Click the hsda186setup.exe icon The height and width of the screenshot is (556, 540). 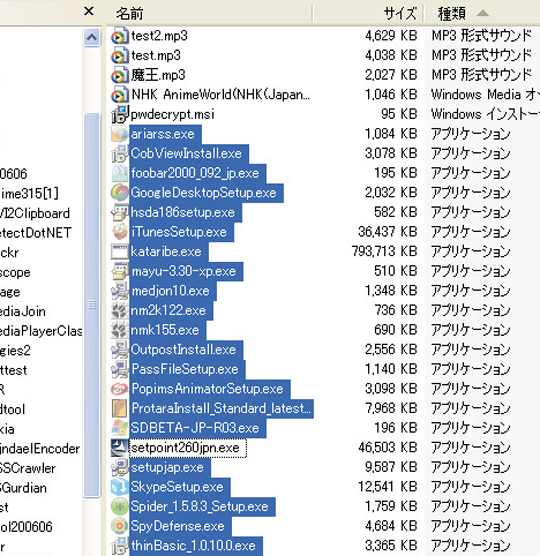tap(119, 212)
